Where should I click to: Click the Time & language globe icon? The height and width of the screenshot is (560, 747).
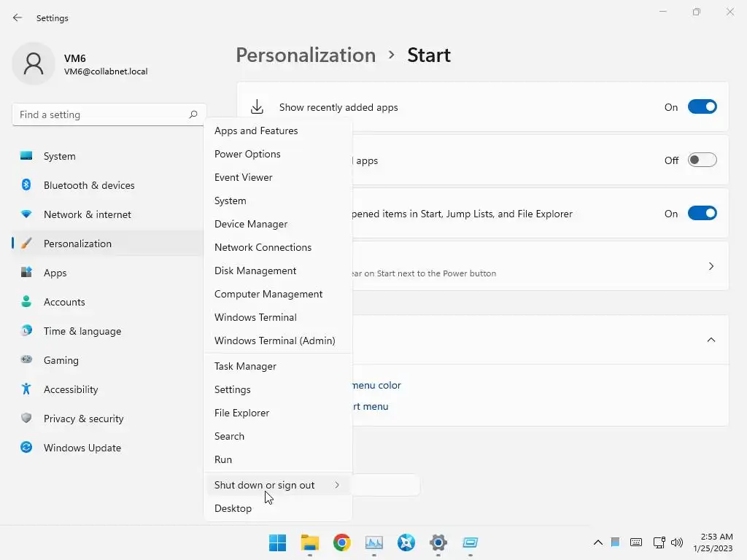(x=26, y=330)
